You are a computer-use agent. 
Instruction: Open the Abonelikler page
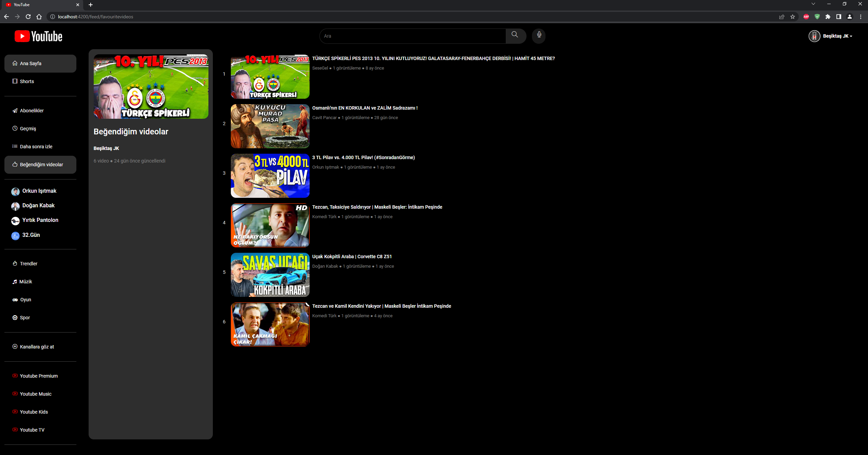click(x=32, y=111)
